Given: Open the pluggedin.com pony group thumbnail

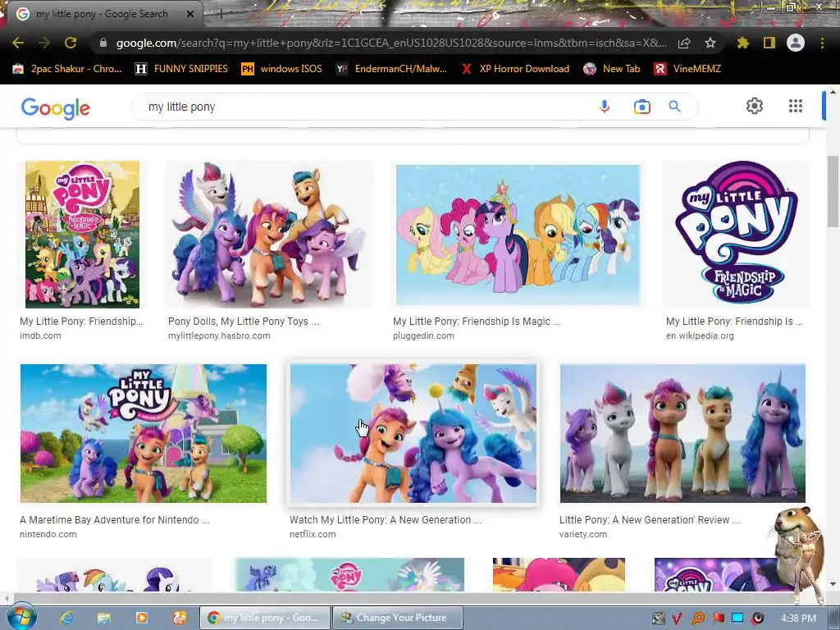Looking at the screenshot, I should pyautogui.click(x=518, y=235).
